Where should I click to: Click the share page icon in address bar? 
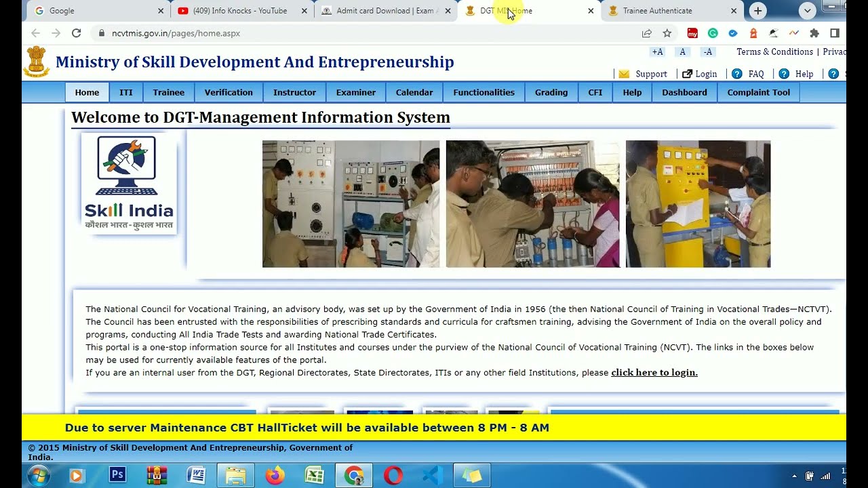tap(647, 33)
